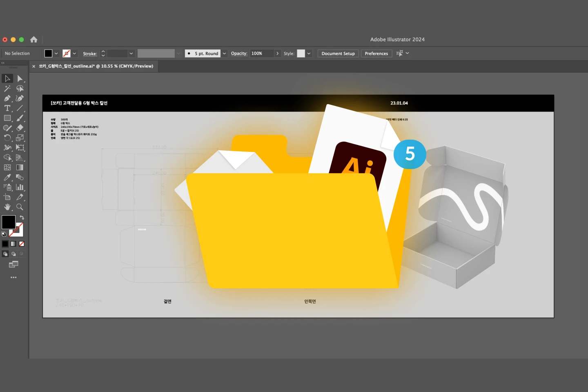Select the Perspective Grid tool
Screen dimensions: 588x392
click(x=20, y=157)
